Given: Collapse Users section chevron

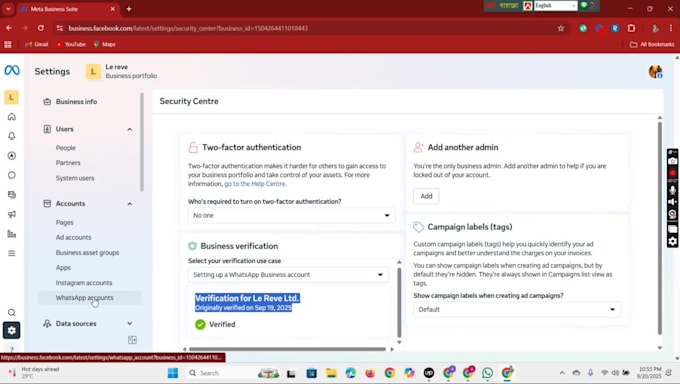Looking at the screenshot, I should click(130, 129).
